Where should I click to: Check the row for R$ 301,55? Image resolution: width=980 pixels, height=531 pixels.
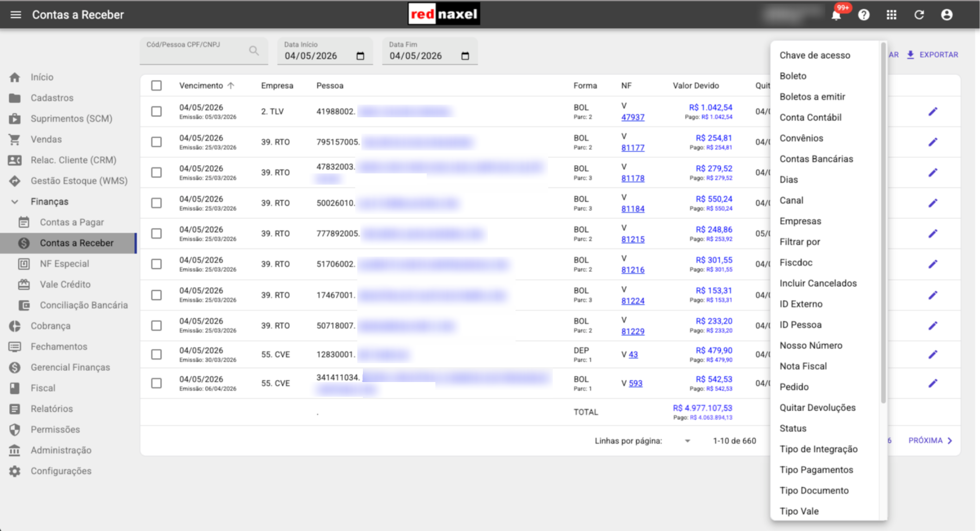(156, 264)
